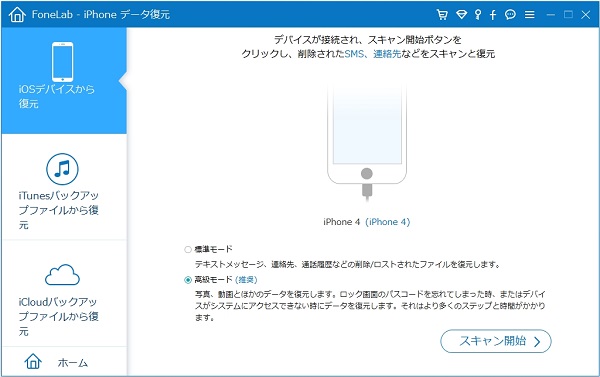Open the shopping cart purchase icon
The image size is (600, 377).
click(x=442, y=15)
